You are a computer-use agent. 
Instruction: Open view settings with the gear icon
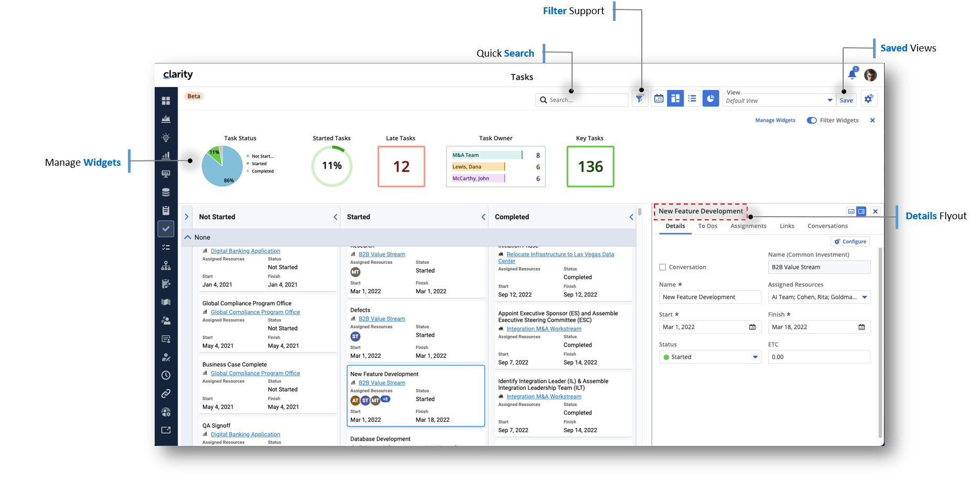click(868, 98)
